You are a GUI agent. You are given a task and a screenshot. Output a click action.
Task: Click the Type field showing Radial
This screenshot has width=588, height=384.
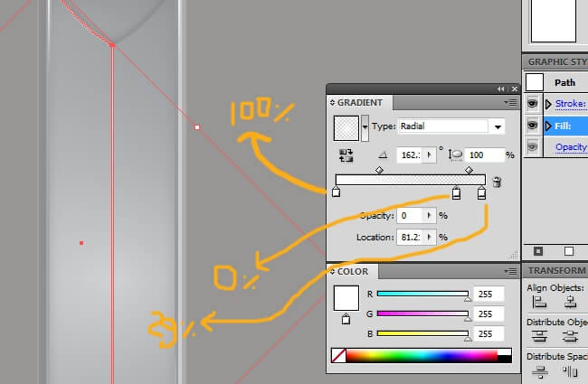[444, 126]
